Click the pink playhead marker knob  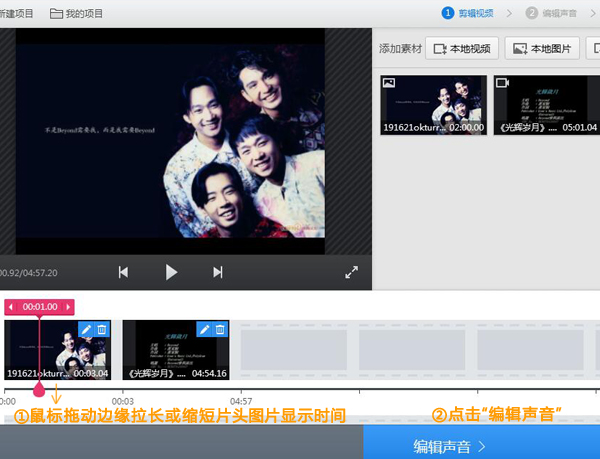click(x=39, y=390)
